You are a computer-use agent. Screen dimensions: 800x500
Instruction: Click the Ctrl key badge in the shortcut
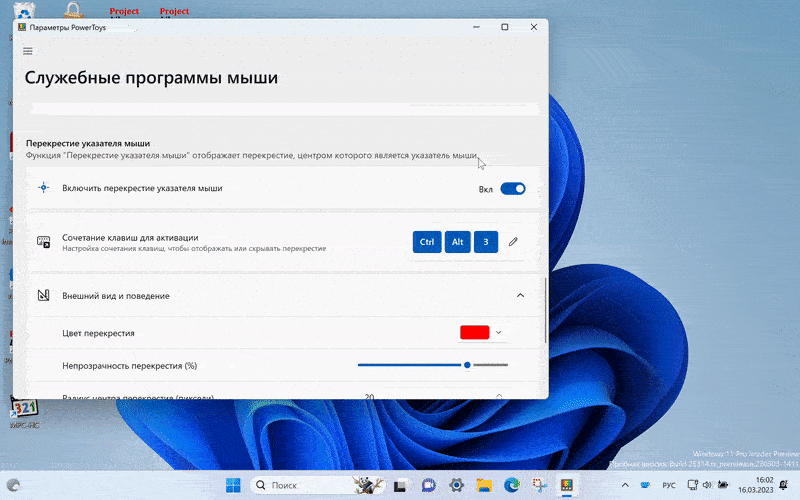427,242
